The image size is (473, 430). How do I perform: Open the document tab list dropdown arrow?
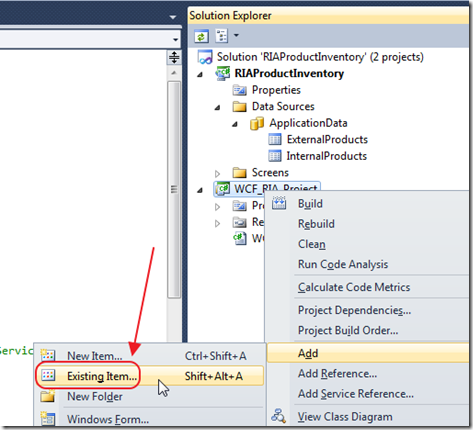tap(173, 17)
